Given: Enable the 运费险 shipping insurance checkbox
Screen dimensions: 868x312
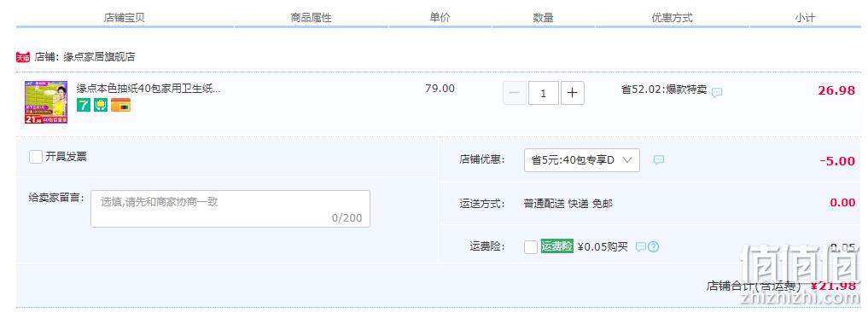Looking at the screenshot, I should [531, 246].
